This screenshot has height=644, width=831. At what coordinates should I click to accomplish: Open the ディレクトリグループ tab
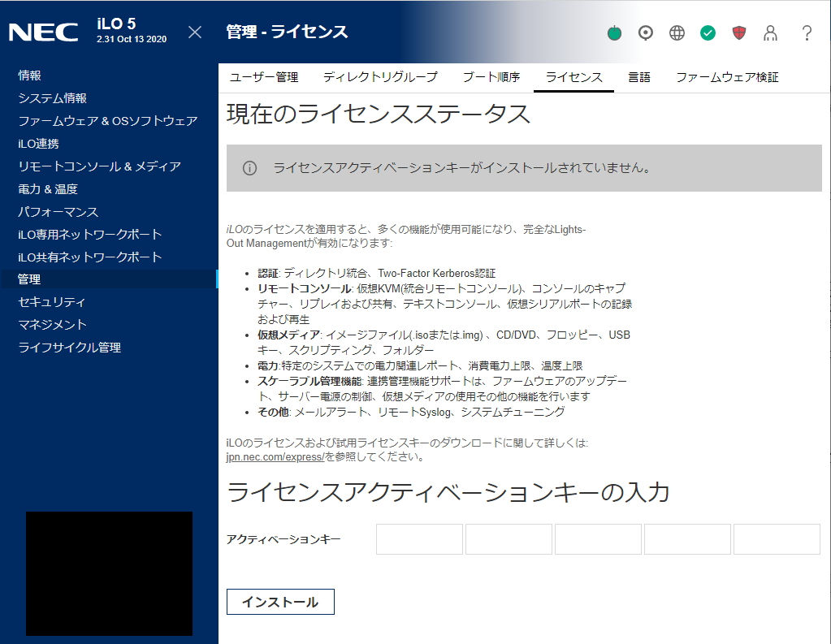(x=380, y=77)
